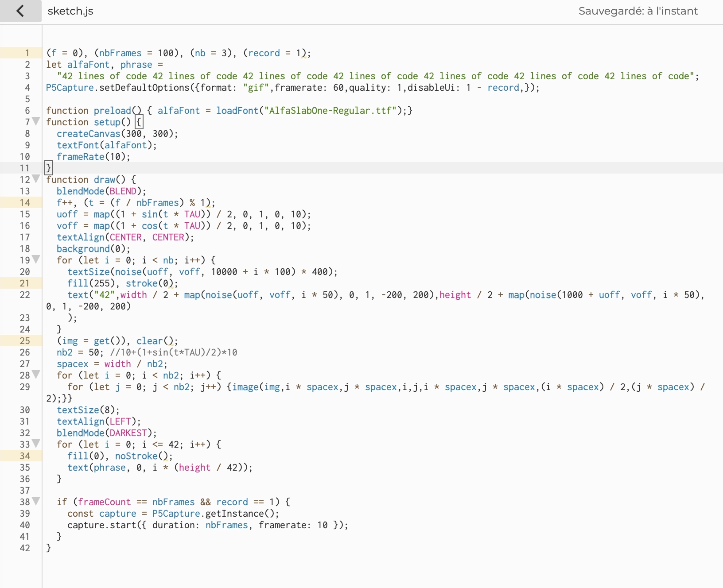Click the comment '//10+(1+sin(t*TAU)/2)*10'
This screenshot has height=588, width=723.
tap(174, 352)
